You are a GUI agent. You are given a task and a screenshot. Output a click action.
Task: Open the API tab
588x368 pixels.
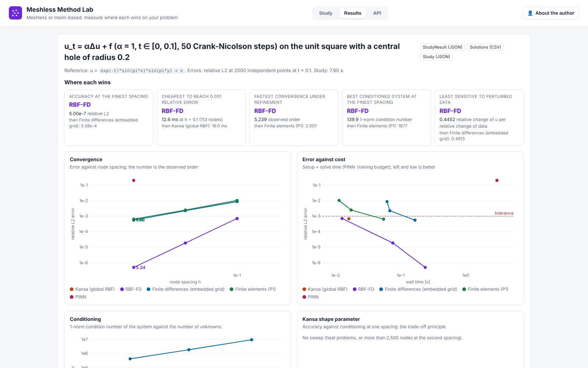coord(377,13)
